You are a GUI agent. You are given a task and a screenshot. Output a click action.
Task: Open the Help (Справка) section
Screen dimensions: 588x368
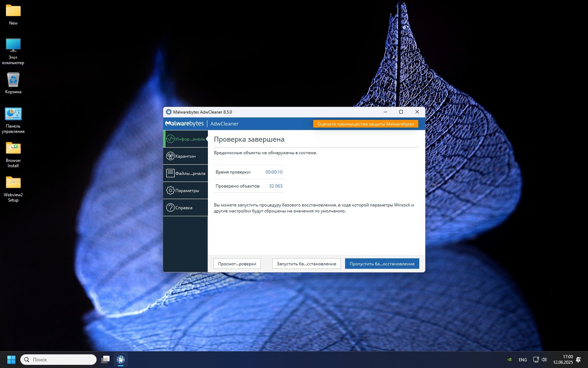point(185,208)
